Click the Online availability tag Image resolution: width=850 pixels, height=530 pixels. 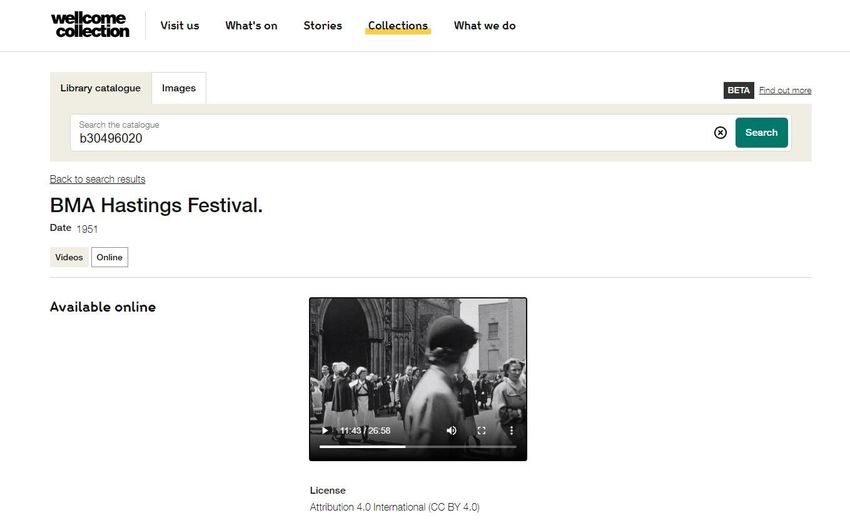(110, 257)
